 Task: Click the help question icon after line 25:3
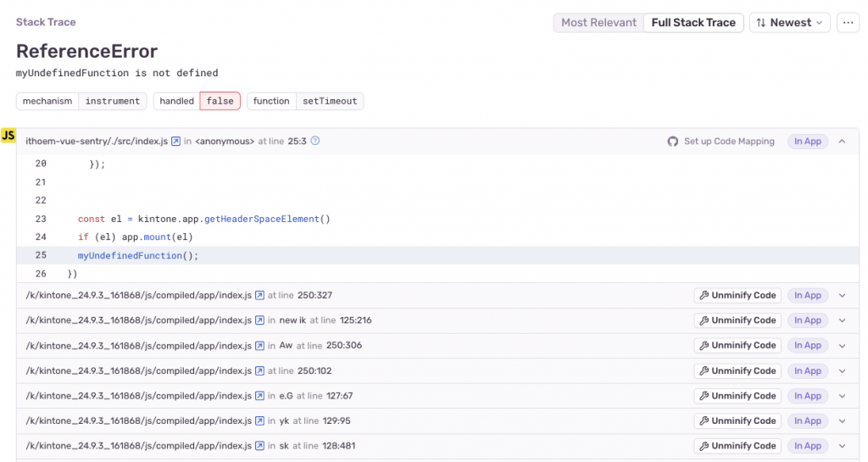coord(315,141)
